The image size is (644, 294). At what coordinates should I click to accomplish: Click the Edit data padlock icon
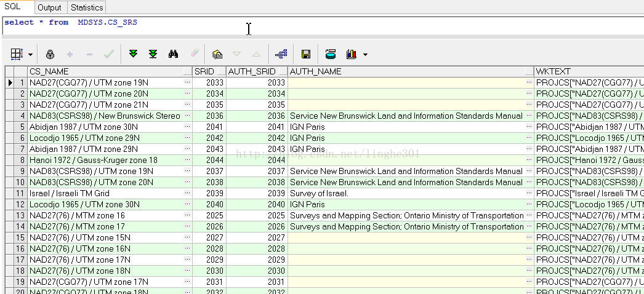pos(50,54)
